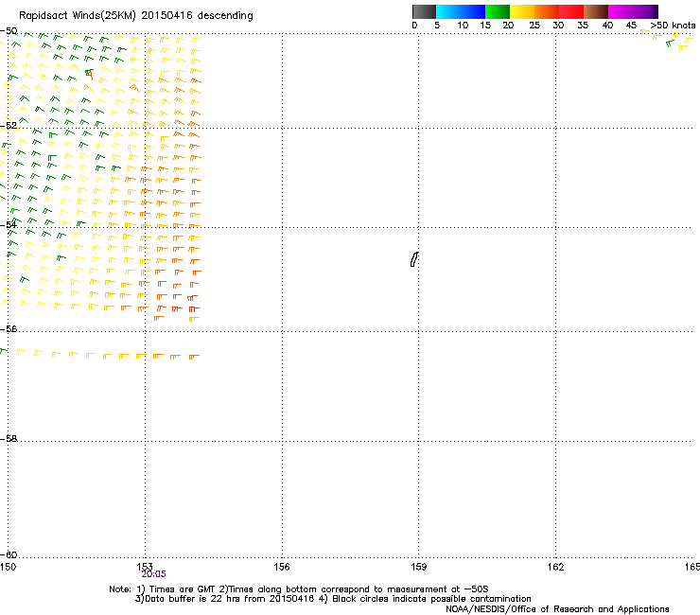
Task: Click the magenta-purple 40–50 knots color bar segment
Action: 633,11
